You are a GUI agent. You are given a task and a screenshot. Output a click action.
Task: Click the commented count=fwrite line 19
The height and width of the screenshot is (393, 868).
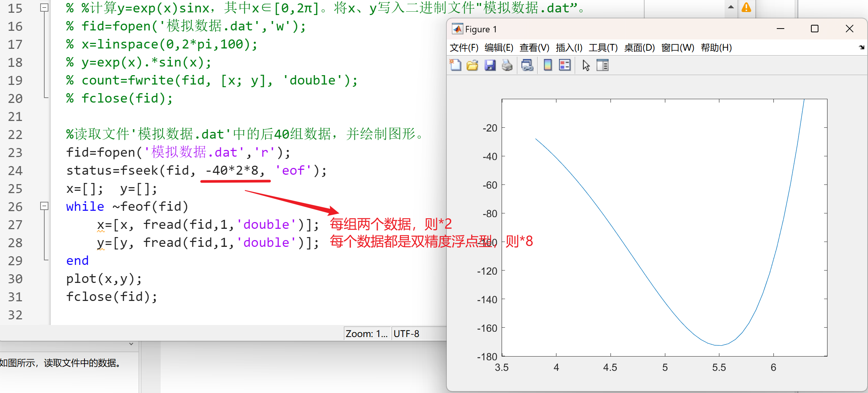[212, 80]
